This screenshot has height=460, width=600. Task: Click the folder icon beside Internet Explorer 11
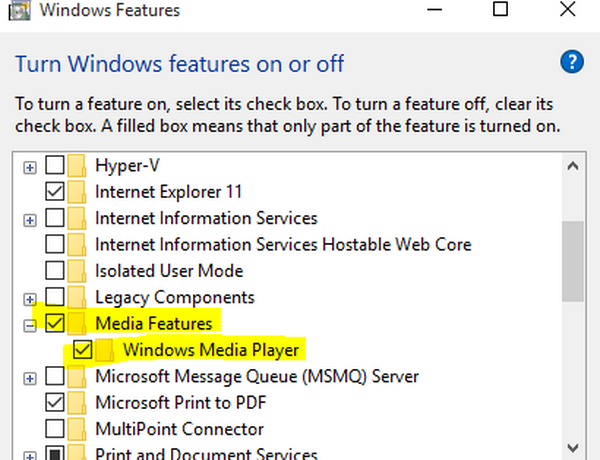pyautogui.click(x=80, y=191)
